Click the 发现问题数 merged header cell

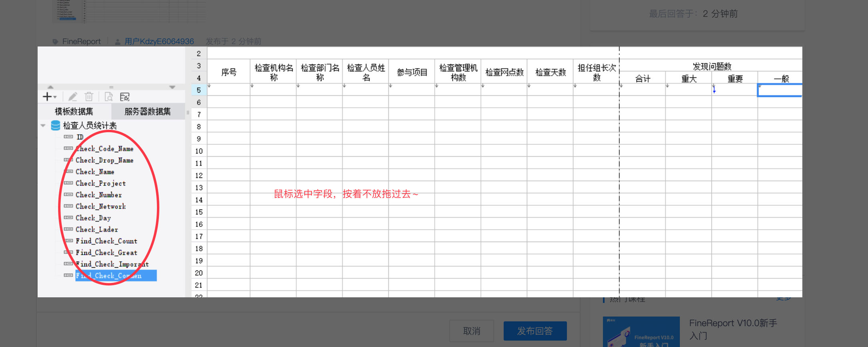(711, 66)
